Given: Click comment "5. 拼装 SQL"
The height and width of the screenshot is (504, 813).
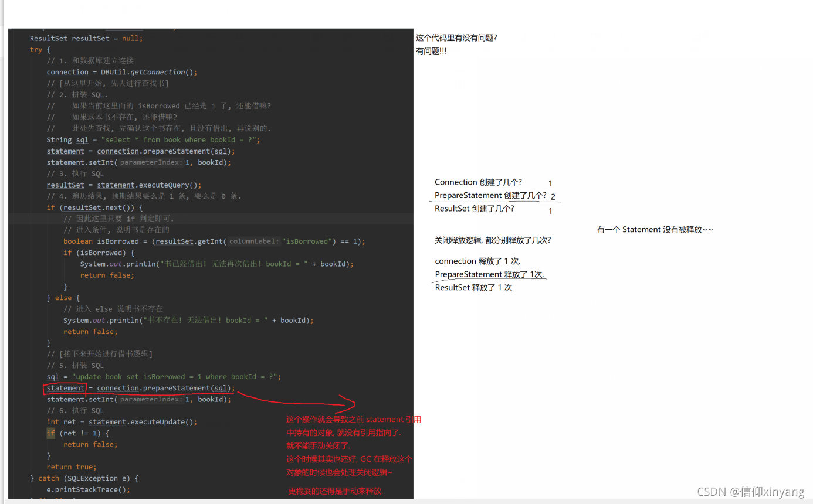Looking at the screenshot, I should point(75,366).
